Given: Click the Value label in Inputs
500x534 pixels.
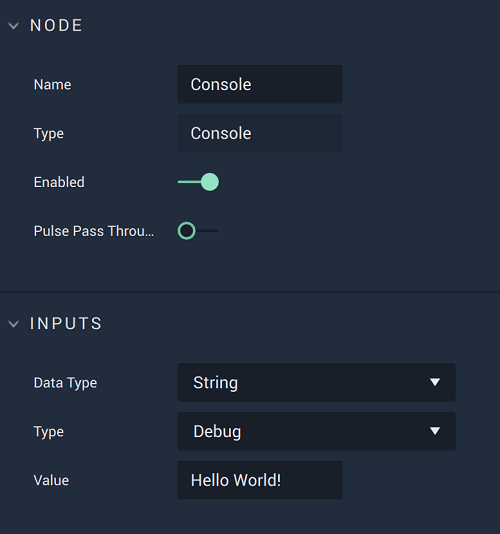Looking at the screenshot, I should click(x=51, y=481).
